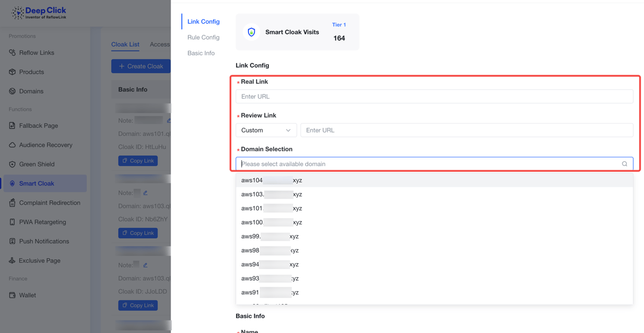This screenshot has height=333, width=644.
Task: Click the visits count 164
Action: 339,38
